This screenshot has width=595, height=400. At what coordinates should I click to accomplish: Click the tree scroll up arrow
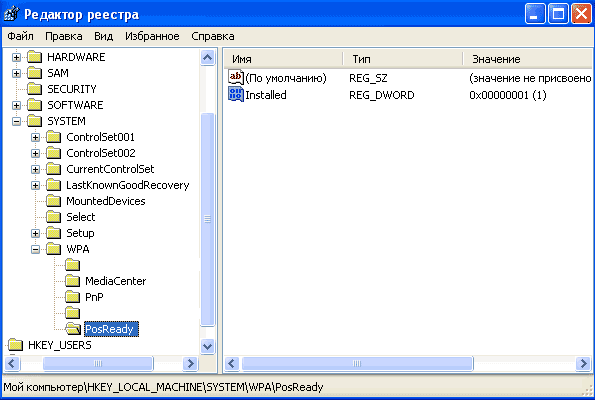208,58
